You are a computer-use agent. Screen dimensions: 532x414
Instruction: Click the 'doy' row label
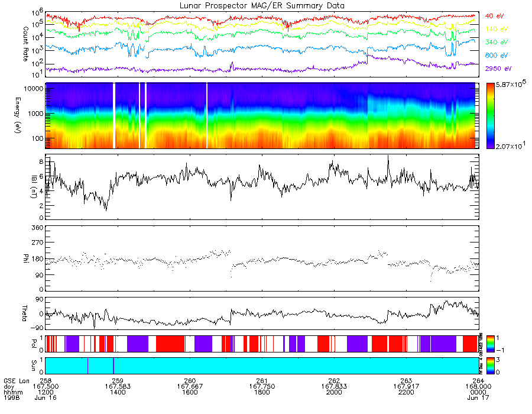tap(9, 387)
